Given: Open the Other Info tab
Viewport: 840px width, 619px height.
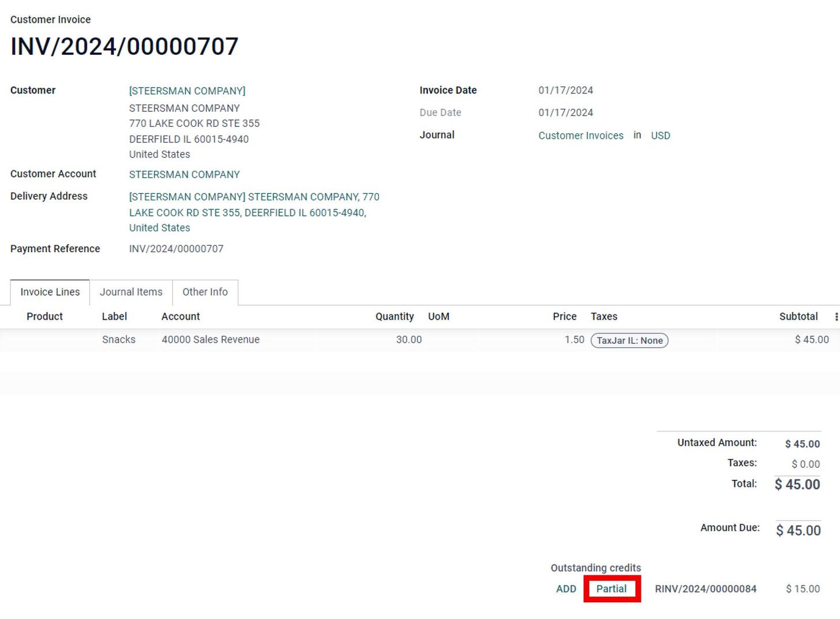Looking at the screenshot, I should click(x=205, y=292).
